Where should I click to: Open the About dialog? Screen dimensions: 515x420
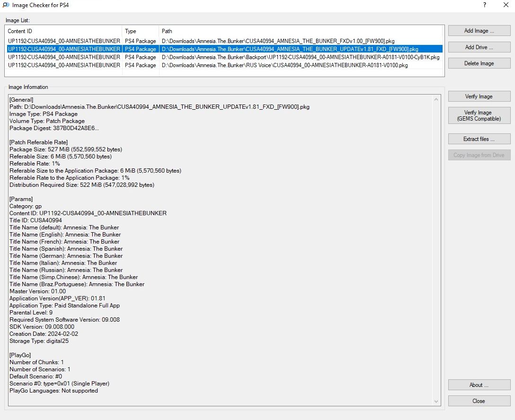479,385
